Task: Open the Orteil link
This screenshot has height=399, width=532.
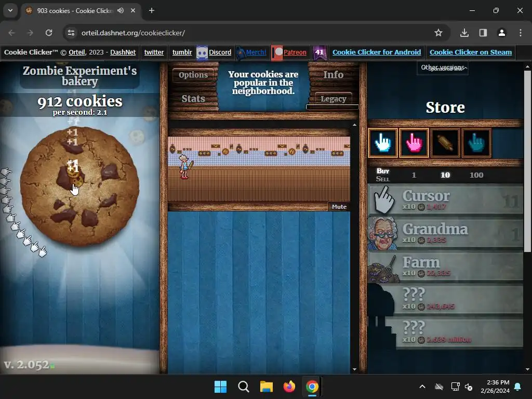Action: [x=77, y=52]
